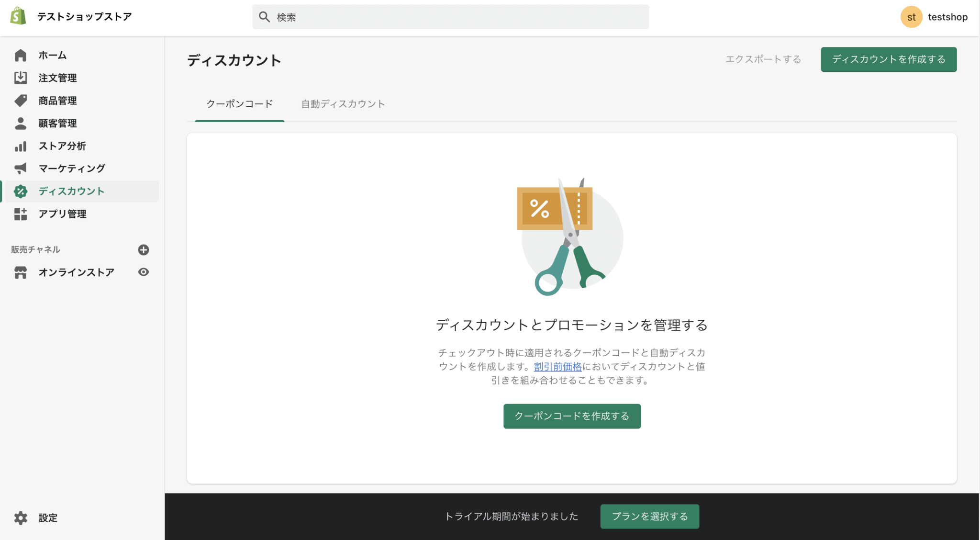The height and width of the screenshot is (540, 980).
Task: Switch to the 自動ディスカウント tab
Action: point(343,104)
